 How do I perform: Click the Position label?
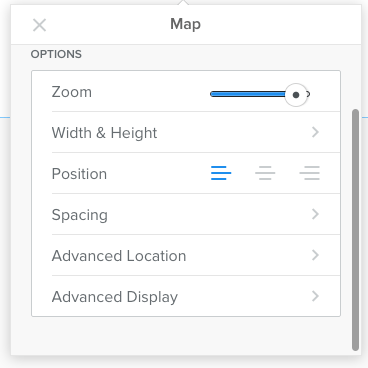pyautogui.click(x=79, y=174)
